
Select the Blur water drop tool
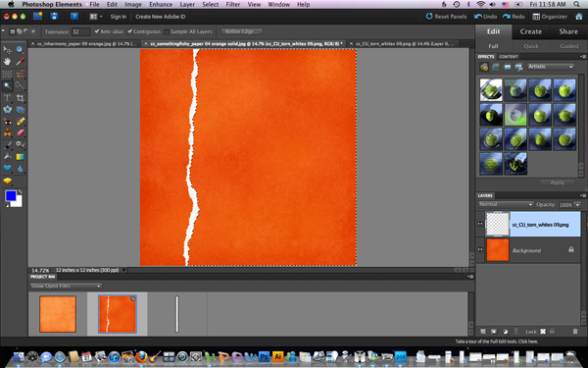(20, 168)
